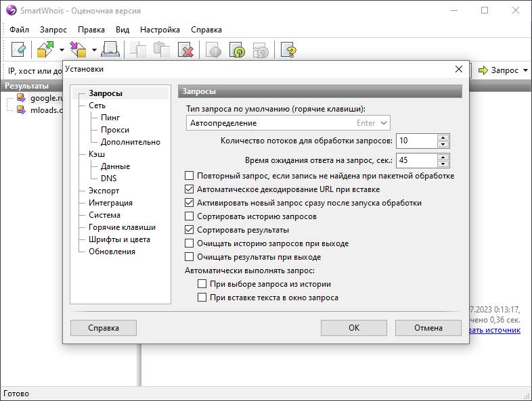This screenshot has width=532, height=401.
Task: Click the clear/eraser icon in the toolbar
Action: click(18, 49)
